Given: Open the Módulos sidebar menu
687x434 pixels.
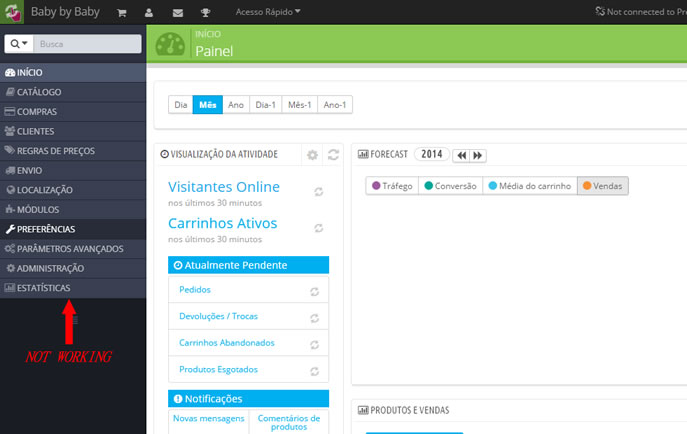Looking at the screenshot, I should click(73, 210).
